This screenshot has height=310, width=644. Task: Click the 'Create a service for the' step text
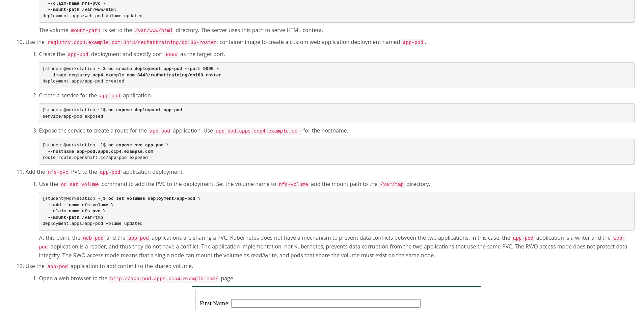pyautogui.click(x=68, y=96)
